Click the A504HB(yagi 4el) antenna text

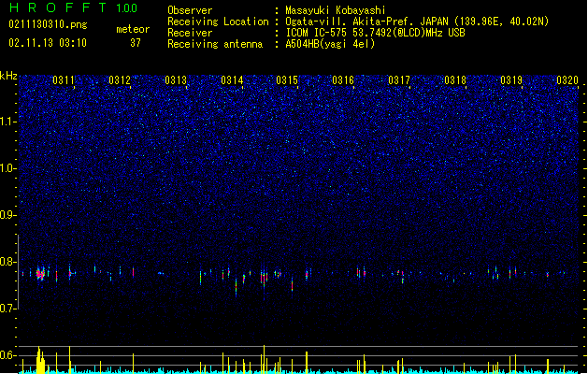pyautogui.click(x=330, y=44)
